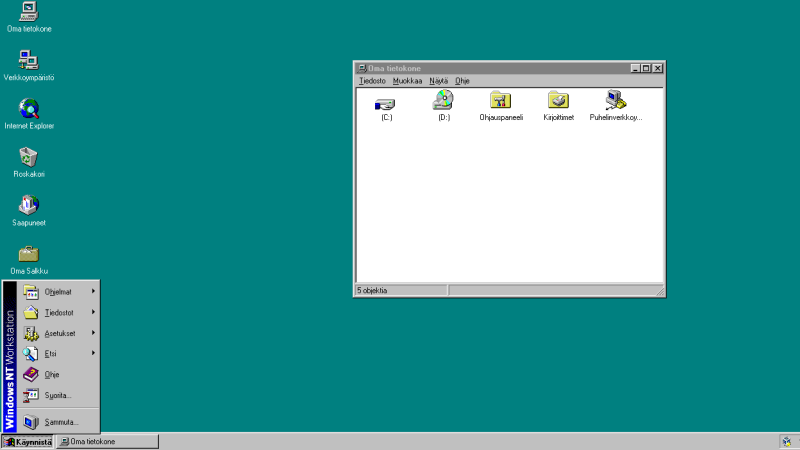The width and height of the screenshot is (800, 450).
Task: Open the Tiedosto menu
Action: tap(372, 81)
